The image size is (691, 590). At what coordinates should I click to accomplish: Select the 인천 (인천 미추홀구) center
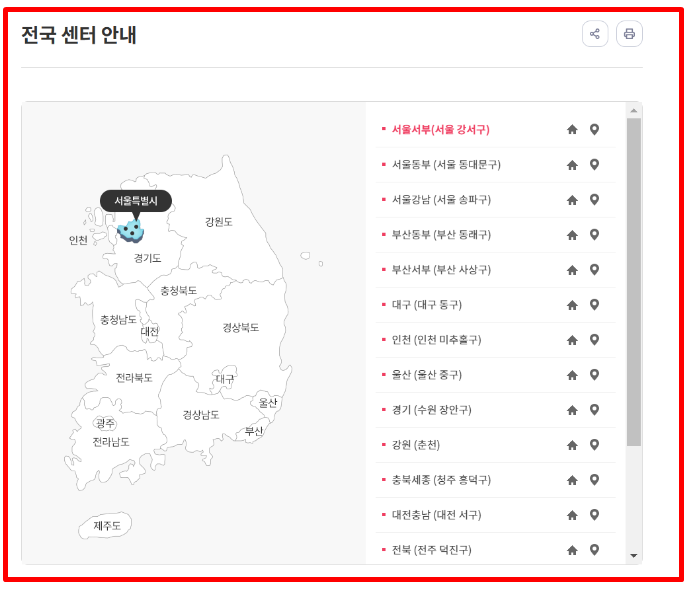(x=436, y=340)
